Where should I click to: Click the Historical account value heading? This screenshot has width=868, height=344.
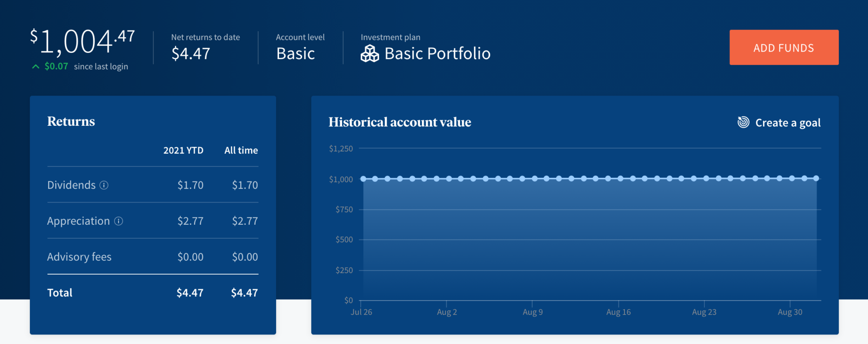(x=400, y=122)
